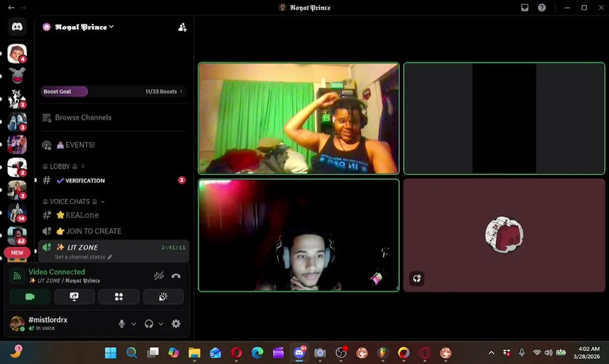The height and width of the screenshot is (364, 609).
Task: Open the activities launcher button
Action: tap(119, 297)
